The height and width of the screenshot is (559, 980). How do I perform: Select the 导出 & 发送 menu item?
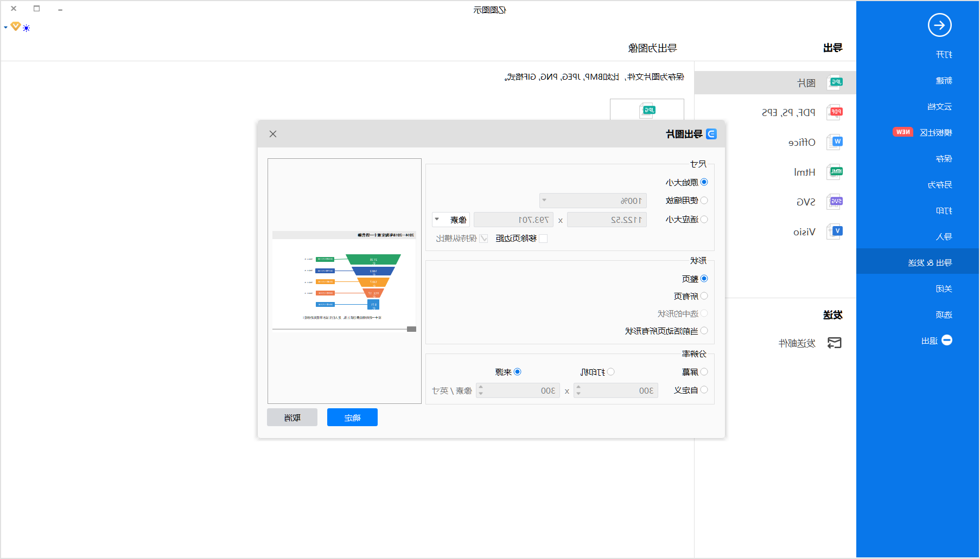tap(918, 262)
